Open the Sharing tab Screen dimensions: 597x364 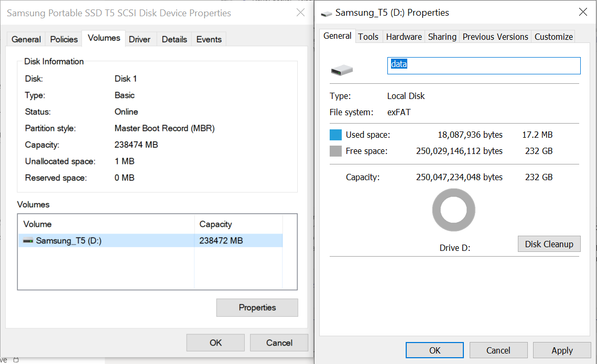pos(442,37)
